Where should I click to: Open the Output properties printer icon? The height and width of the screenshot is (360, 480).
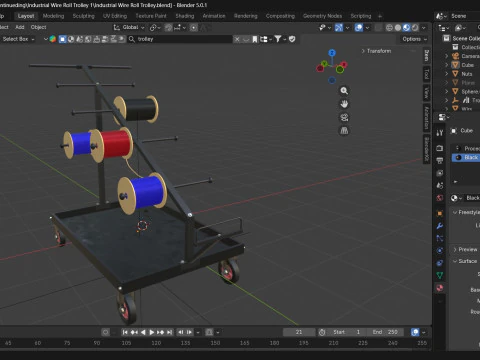click(440, 160)
